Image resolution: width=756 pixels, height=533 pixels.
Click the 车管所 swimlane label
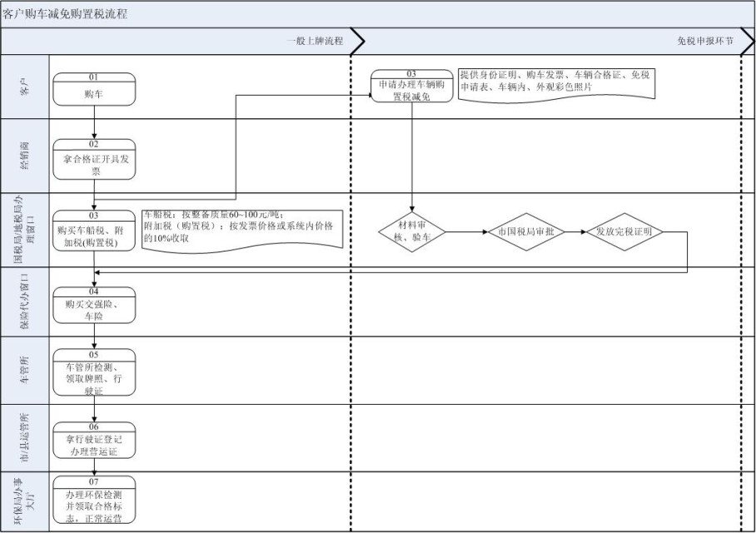[24, 370]
